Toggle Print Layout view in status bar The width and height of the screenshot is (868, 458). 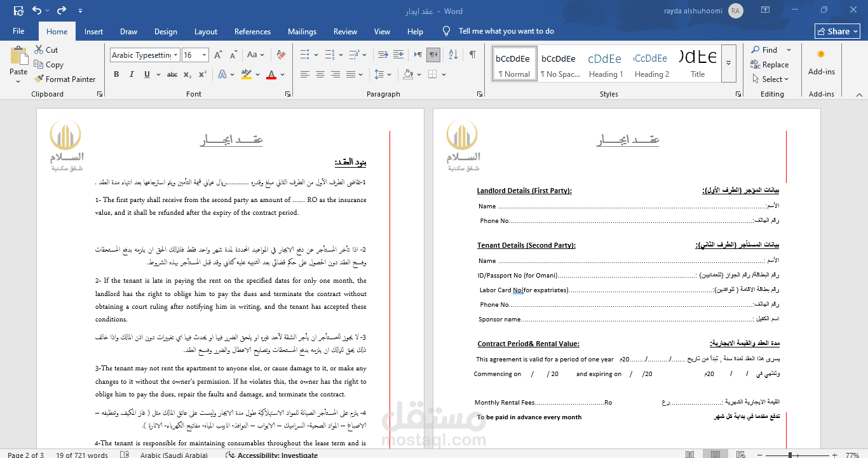tap(715, 455)
